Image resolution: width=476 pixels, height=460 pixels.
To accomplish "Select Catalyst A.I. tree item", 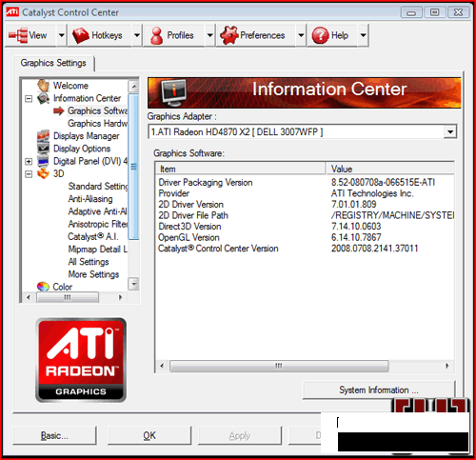I will (93, 236).
